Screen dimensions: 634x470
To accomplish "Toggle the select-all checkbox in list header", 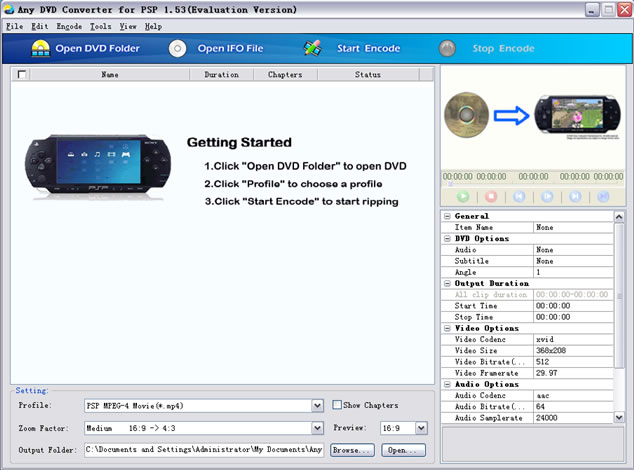I will [x=23, y=74].
